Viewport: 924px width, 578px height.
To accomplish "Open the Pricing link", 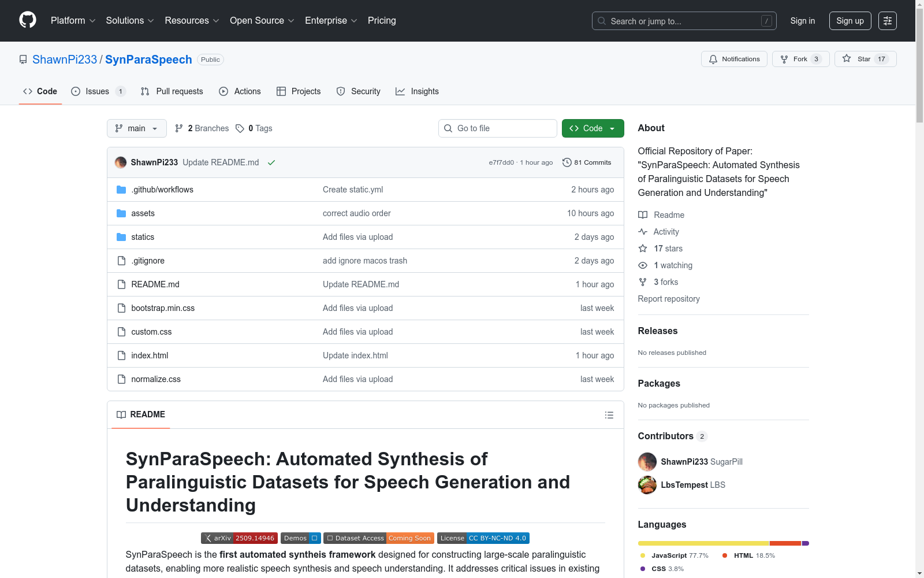I will click(382, 21).
